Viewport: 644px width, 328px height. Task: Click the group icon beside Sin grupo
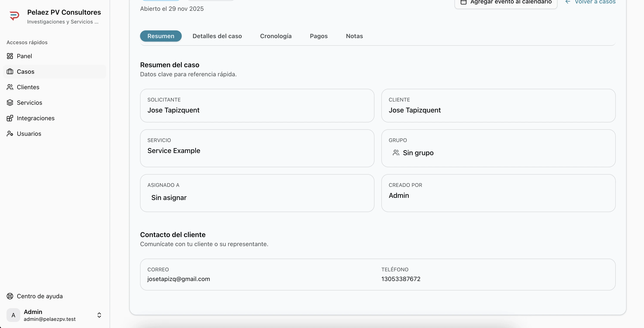396,153
